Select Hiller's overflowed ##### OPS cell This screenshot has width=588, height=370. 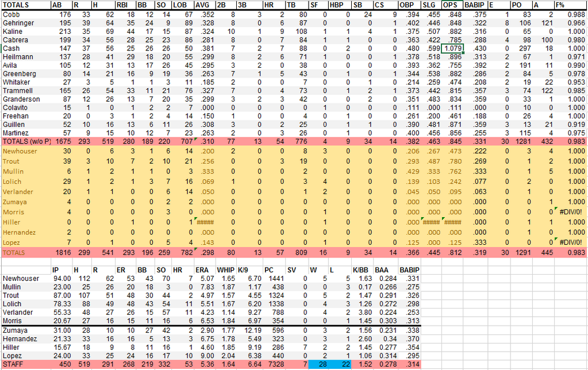(x=452, y=222)
